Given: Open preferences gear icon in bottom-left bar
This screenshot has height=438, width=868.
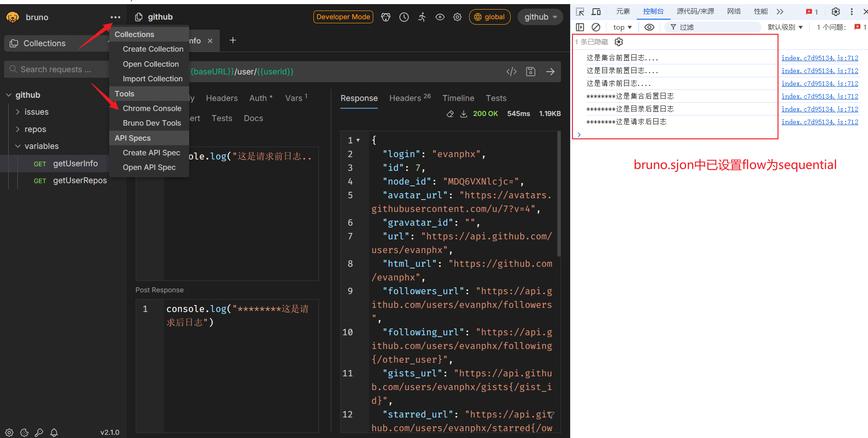Looking at the screenshot, I should [9, 432].
